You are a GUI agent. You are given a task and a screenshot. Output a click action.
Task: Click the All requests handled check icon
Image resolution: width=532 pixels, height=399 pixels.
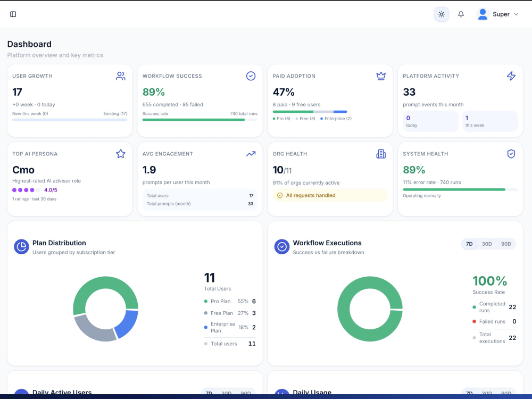tap(280, 195)
